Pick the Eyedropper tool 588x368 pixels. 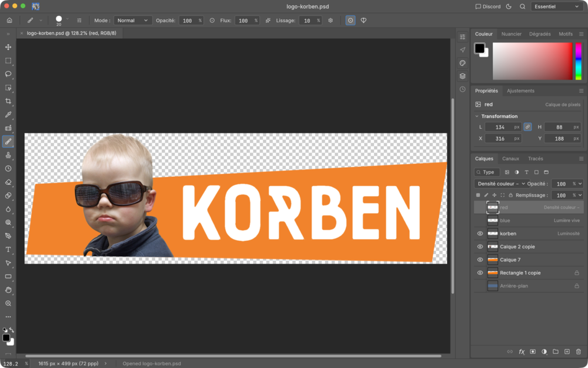click(8, 115)
